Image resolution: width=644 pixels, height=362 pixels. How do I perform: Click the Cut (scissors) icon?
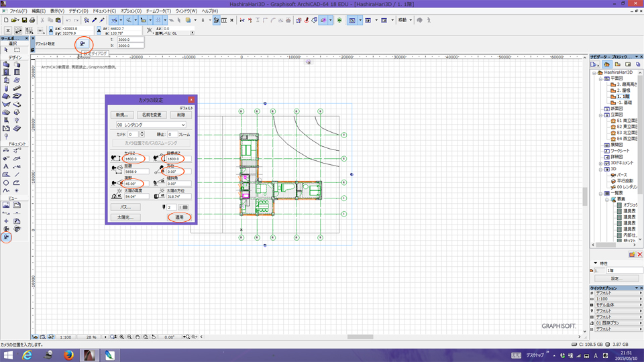coord(42,20)
